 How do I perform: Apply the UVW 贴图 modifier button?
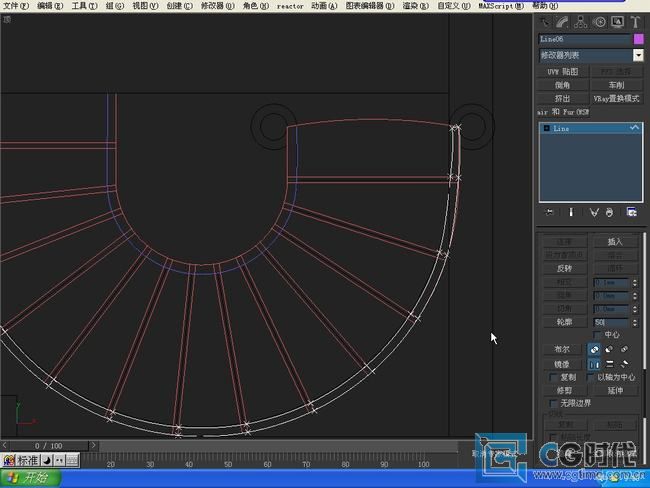click(x=563, y=72)
